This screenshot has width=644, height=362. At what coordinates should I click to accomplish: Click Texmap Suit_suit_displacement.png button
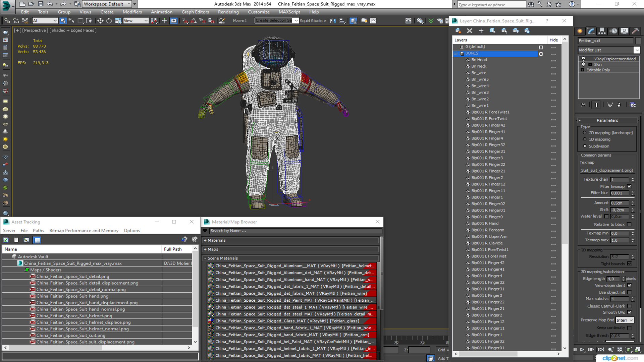[x=607, y=170]
